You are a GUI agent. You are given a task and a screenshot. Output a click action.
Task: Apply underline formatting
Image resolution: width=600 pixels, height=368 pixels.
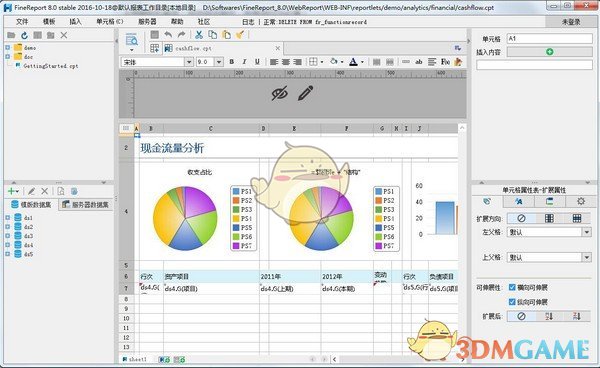(x=257, y=62)
